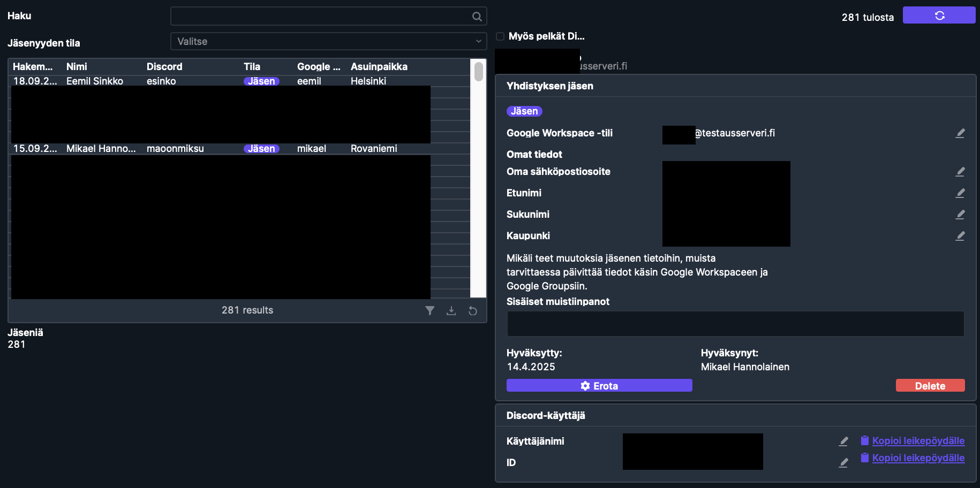Image resolution: width=980 pixels, height=488 pixels.
Task: Edit the Google Workspace -tili field
Action: 960,133
